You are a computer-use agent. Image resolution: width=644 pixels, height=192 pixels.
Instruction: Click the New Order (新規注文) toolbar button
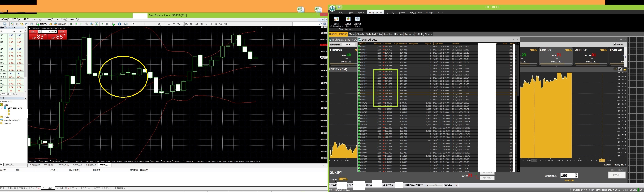(42, 24)
